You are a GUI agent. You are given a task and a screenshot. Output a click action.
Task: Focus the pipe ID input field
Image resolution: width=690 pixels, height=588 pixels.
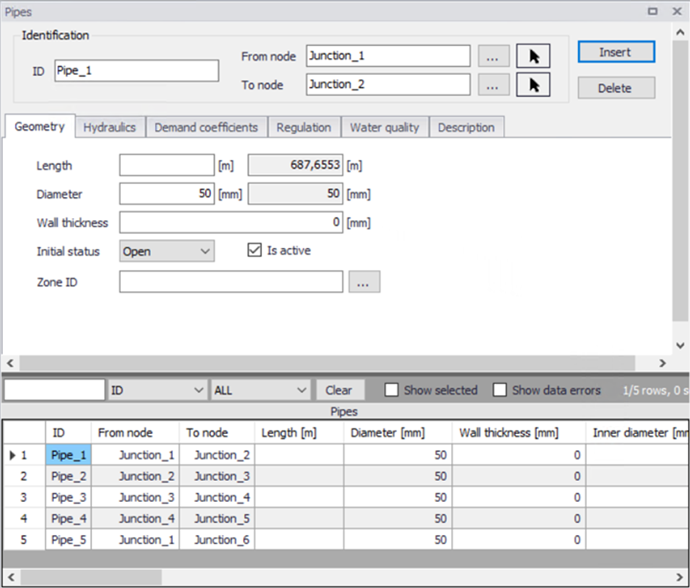pyautogui.click(x=136, y=70)
